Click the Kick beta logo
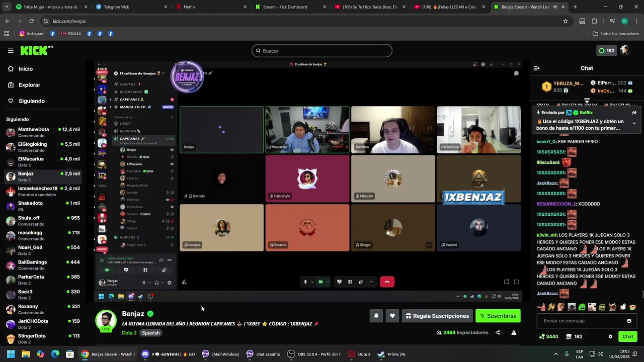Screen dimensions: 644x362 coord(37,50)
